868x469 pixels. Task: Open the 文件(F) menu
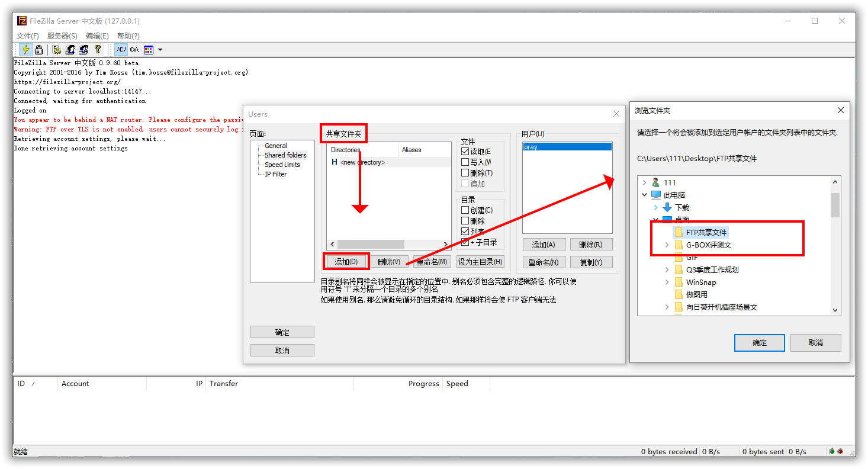point(28,36)
